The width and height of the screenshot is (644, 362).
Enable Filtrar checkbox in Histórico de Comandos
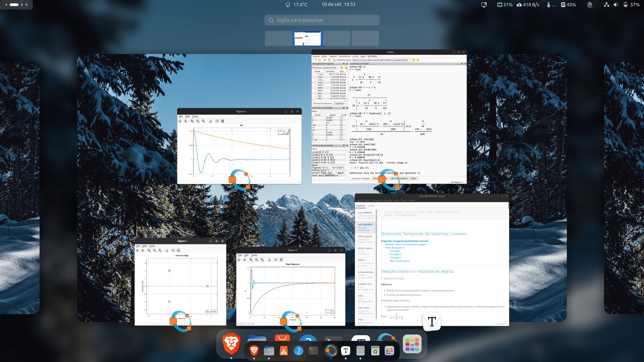319,149
